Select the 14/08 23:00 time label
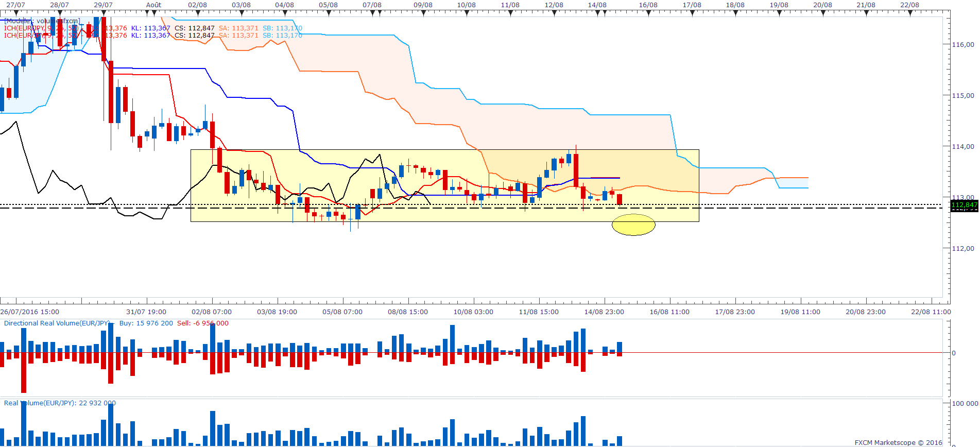Viewport: 980px width, 447px height. [604, 312]
